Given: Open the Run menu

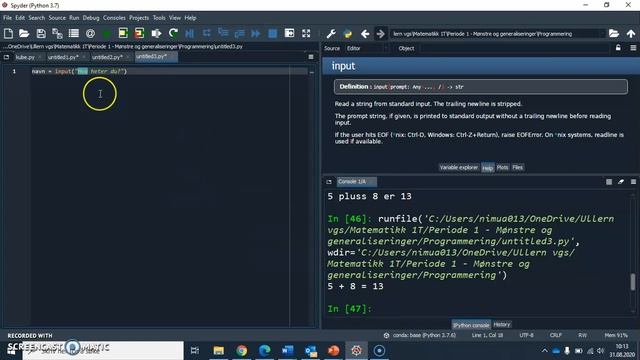Looking at the screenshot, I should 74,18.
